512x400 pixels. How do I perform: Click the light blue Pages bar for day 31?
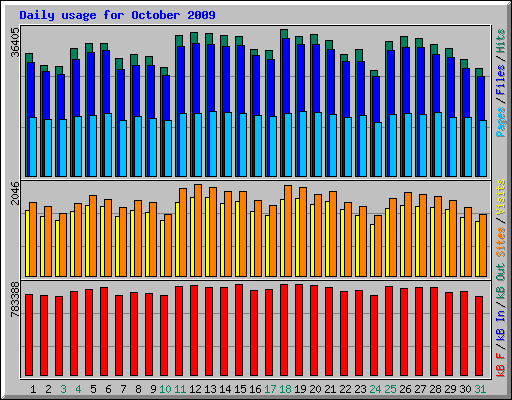(x=483, y=148)
